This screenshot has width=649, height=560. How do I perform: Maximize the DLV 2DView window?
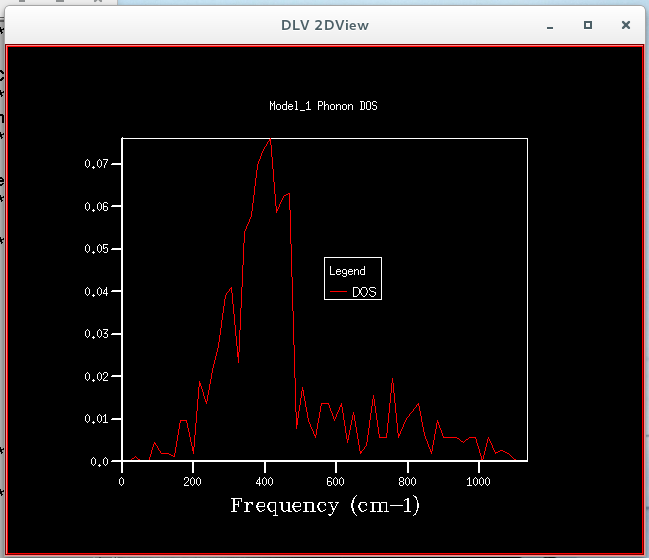[x=587, y=25]
